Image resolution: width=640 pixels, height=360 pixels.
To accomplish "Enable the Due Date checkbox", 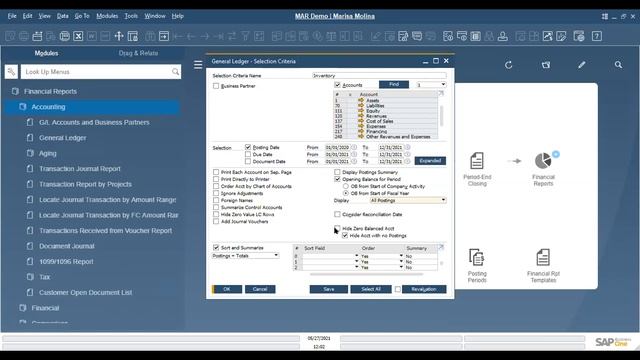I will (x=248, y=154).
